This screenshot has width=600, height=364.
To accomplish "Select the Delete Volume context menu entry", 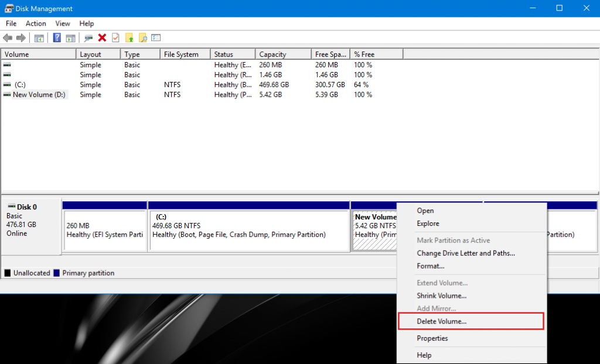I will (442, 321).
